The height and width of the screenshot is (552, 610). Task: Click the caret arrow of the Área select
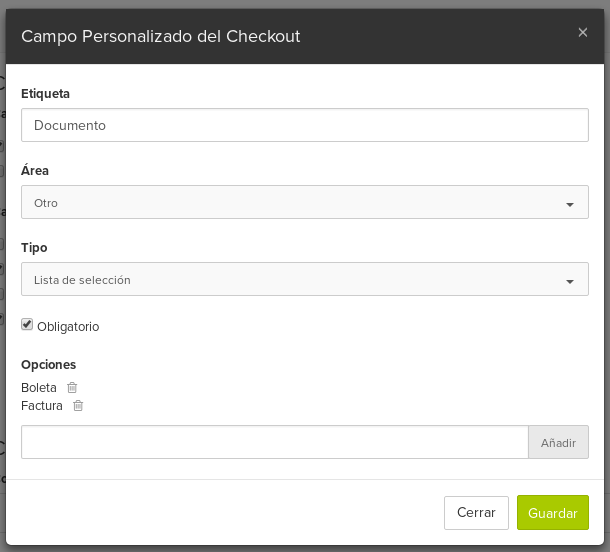pyautogui.click(x=570, y=205)
